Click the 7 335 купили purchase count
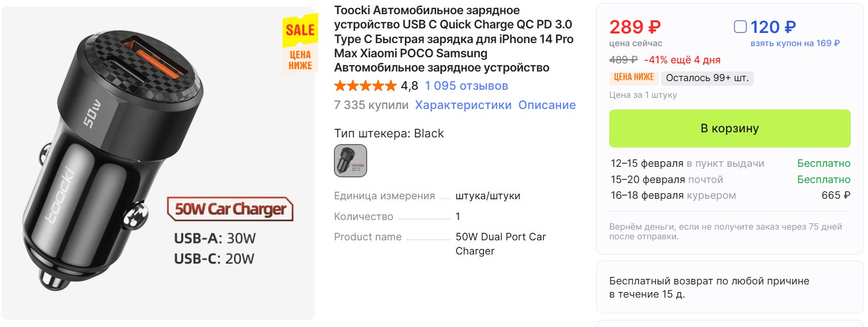This screenshot has width=868, height=327. point(371,105)
